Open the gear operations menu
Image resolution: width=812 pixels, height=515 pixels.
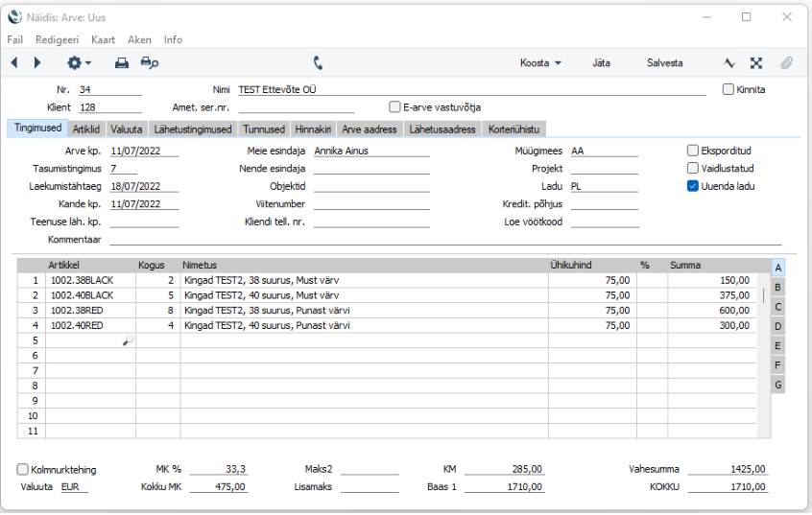click(x=79, y=63)
